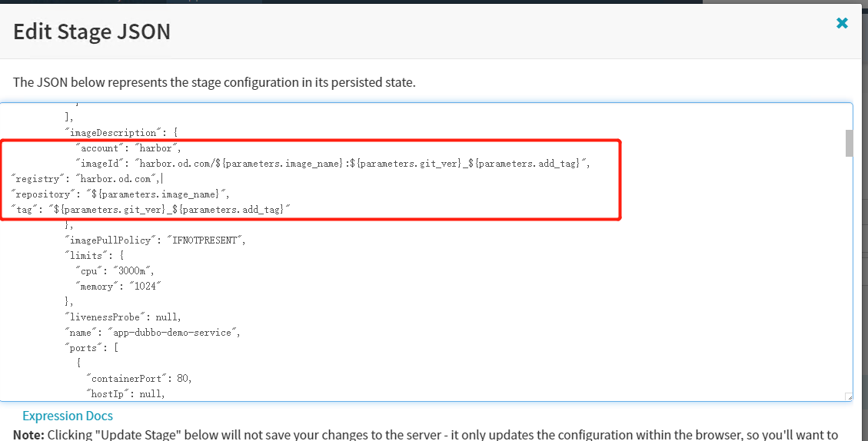Click the "hostIp": null line
The height and width of the screenshot is (441, 868).
126,394
